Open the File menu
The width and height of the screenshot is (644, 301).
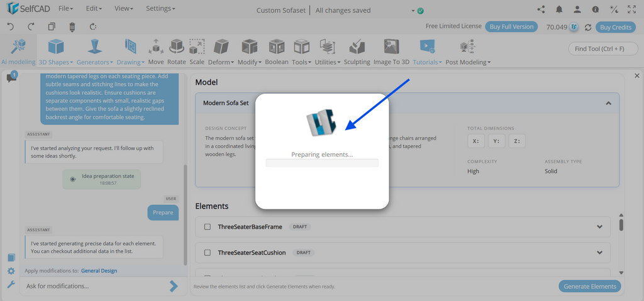[x=65, y=8]
